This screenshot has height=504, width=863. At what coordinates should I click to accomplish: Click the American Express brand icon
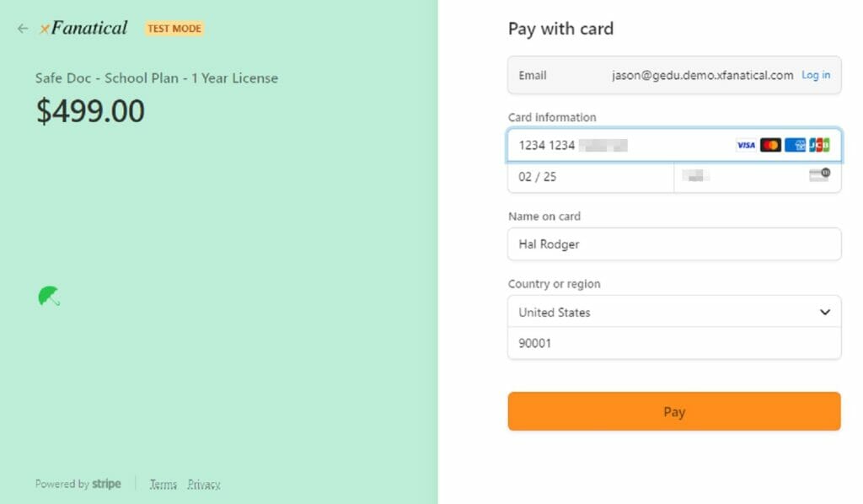point(795,145)
